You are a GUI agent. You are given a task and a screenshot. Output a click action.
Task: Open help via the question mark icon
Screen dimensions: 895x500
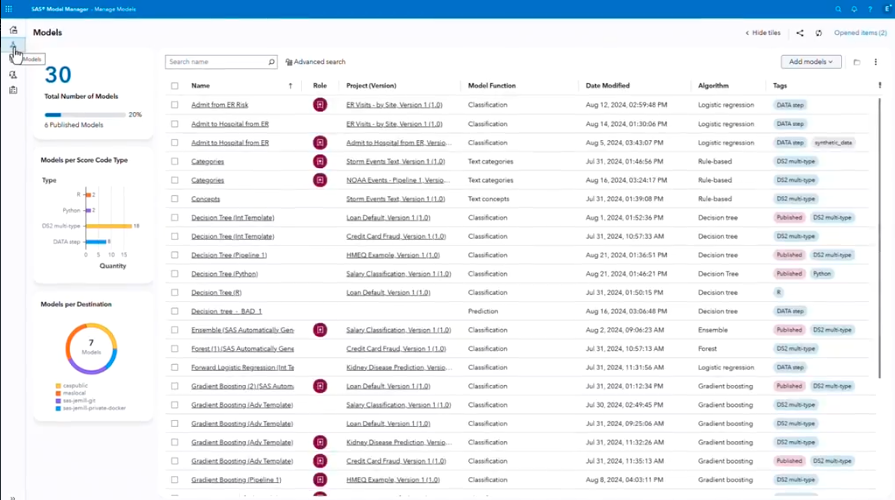868,8
